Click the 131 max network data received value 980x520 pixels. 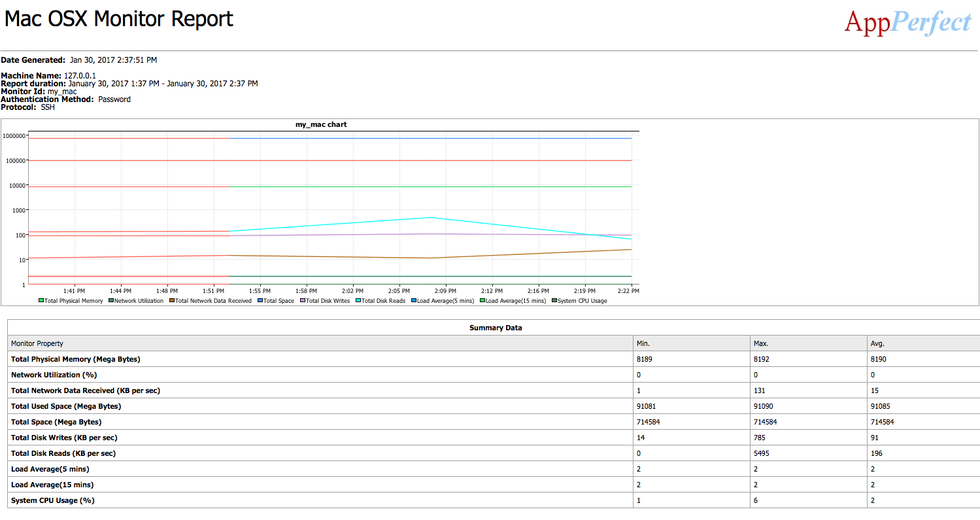click(x=760, y=390)
